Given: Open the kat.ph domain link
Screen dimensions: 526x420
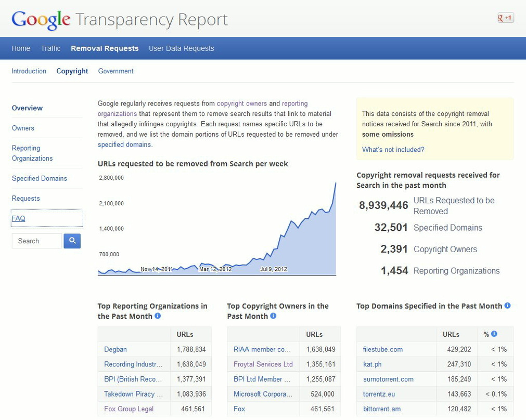Looking at the screenshot, I should click(x=373, y=364).
